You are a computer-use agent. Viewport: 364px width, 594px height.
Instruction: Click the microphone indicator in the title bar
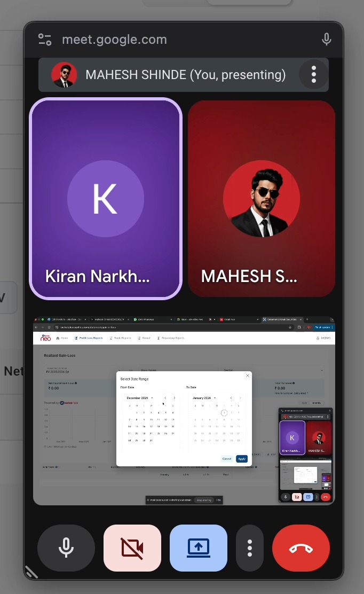pyautogui.click(x=326, y=39)
